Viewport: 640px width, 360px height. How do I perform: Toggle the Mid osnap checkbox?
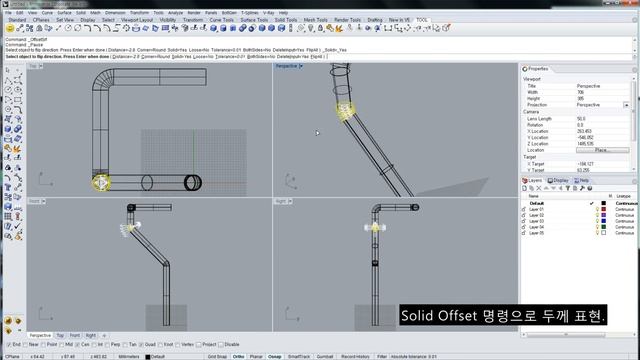62,345
